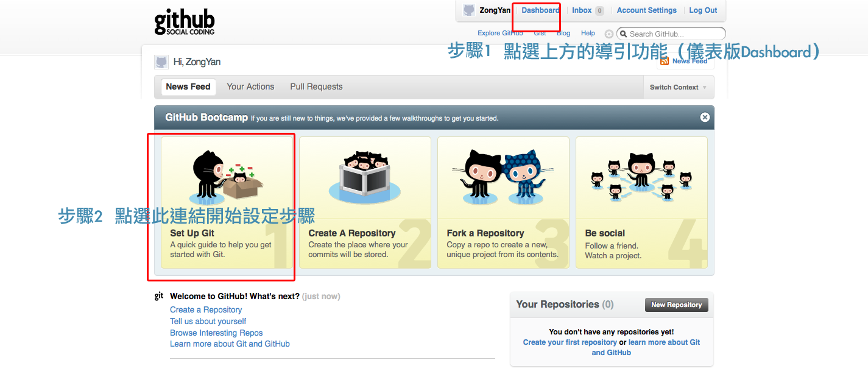Click the Create a Repository link under Welcome
The image size is (868, 385).
pyautogui.click(x=206, y=309)
